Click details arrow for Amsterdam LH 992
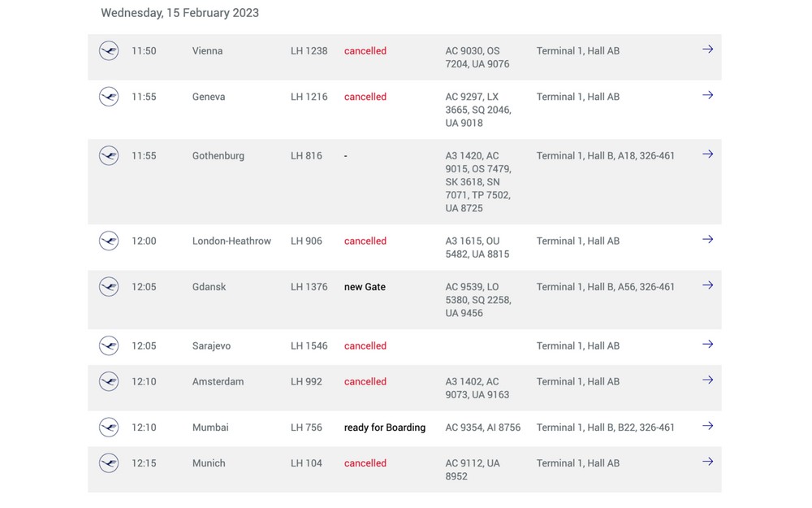Image resolution: width=812 pixels, height=508 pixels. [x=707, y=380]
